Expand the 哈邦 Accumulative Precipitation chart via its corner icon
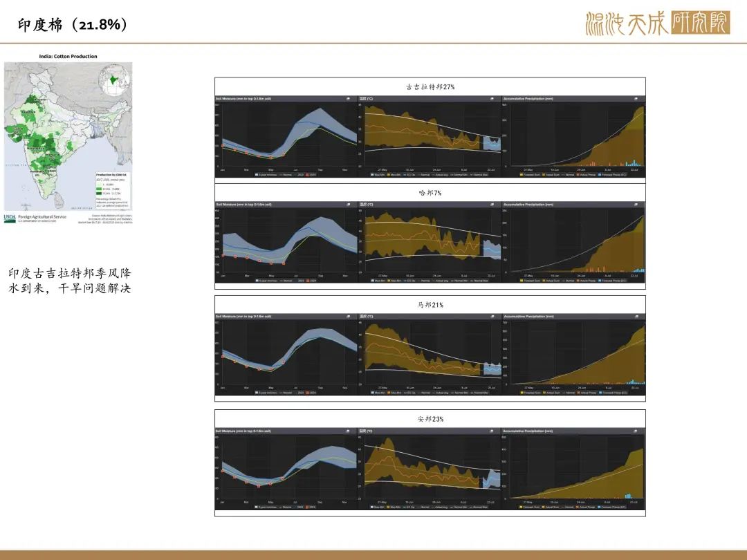 click(636, 204)
